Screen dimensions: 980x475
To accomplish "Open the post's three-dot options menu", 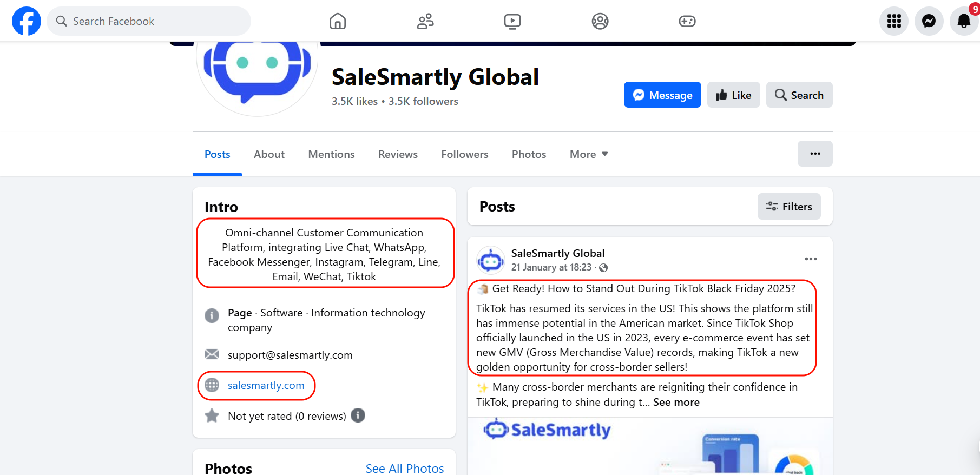I will point(811,259).
